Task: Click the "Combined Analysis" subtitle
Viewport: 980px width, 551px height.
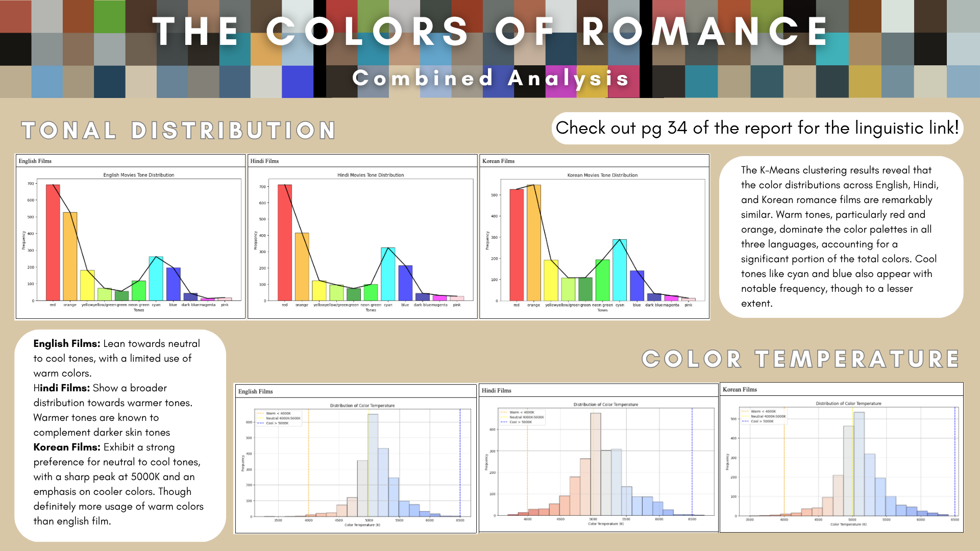Action: tap(491, 78)
